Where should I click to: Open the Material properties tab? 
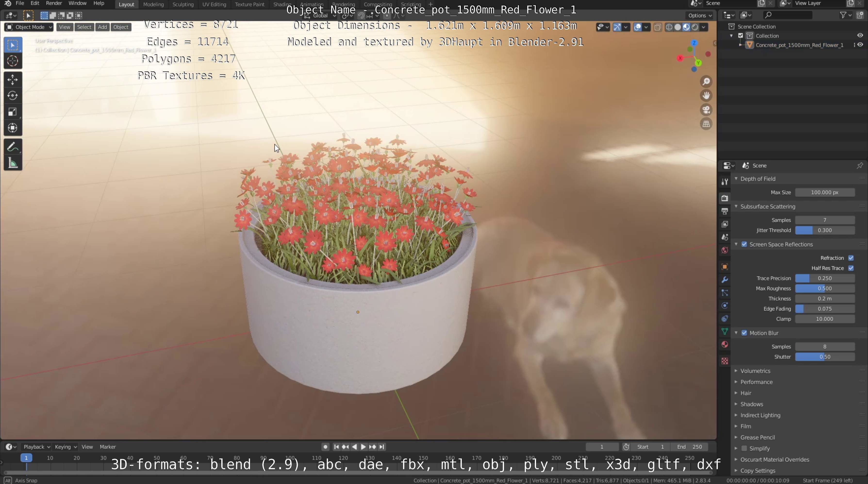pos(724,345)
